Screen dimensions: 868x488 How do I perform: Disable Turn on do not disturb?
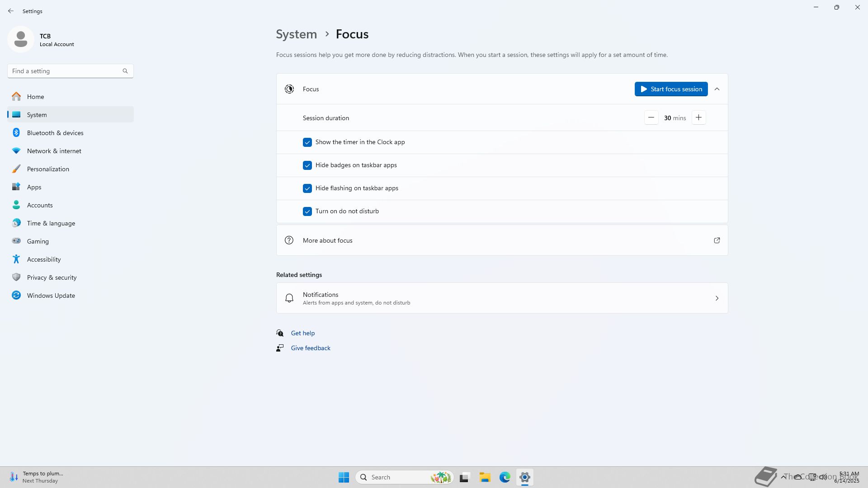click(x=307, y=211)
